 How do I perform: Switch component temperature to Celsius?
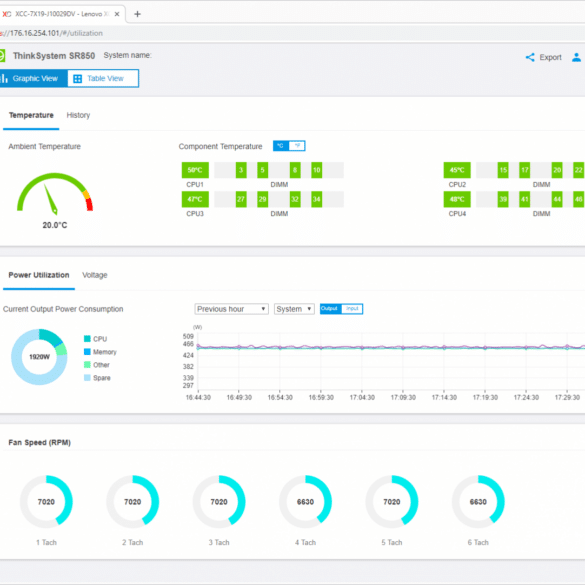281,146
